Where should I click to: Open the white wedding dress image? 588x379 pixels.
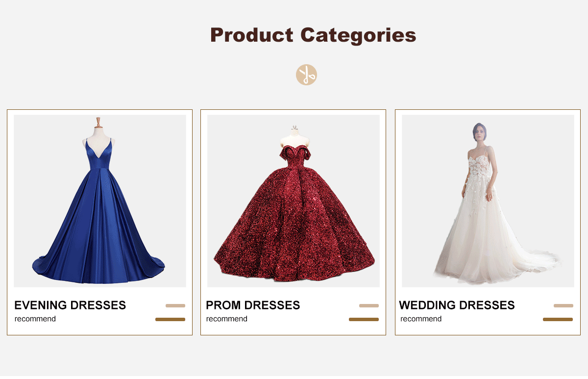[x=488, y=201]
